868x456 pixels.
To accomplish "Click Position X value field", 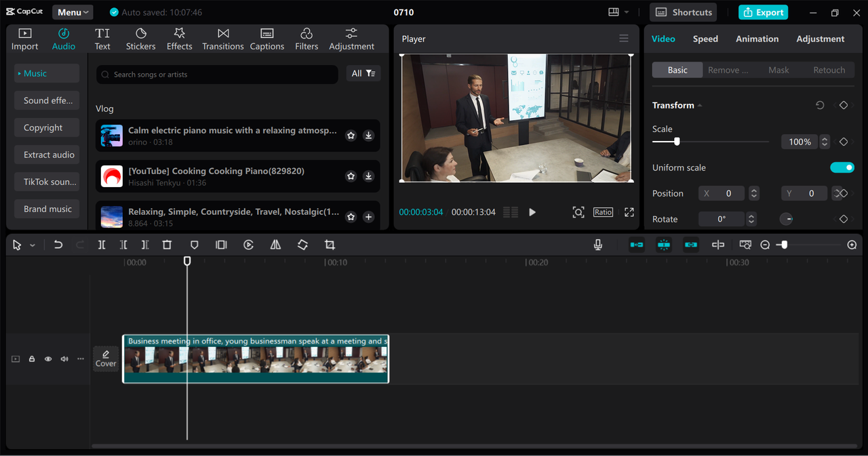I will pyautogui.click(x=722, y=193).
